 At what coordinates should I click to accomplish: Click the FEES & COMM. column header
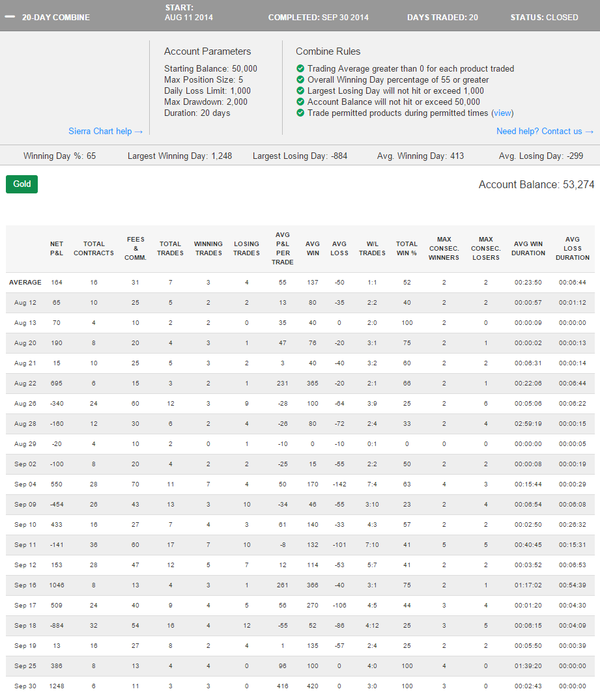click(136, 248)
